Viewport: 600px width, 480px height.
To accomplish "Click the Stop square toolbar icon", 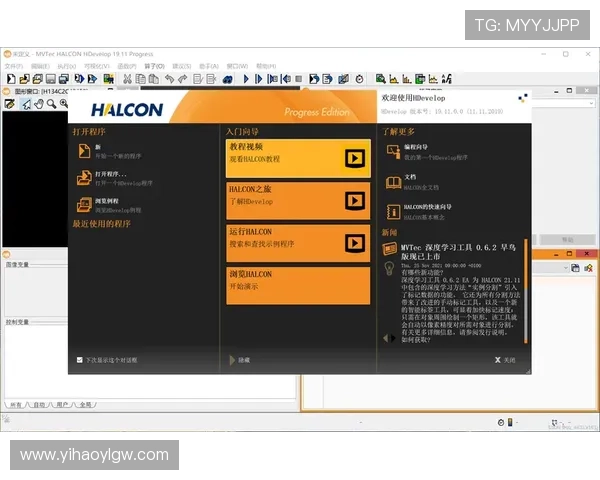I will 298,79.
